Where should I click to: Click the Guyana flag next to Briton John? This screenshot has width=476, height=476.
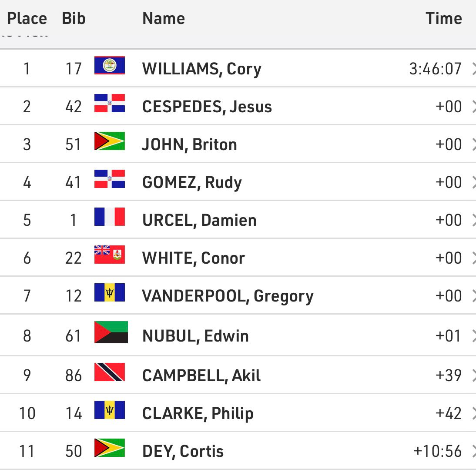tap(110, 141)
